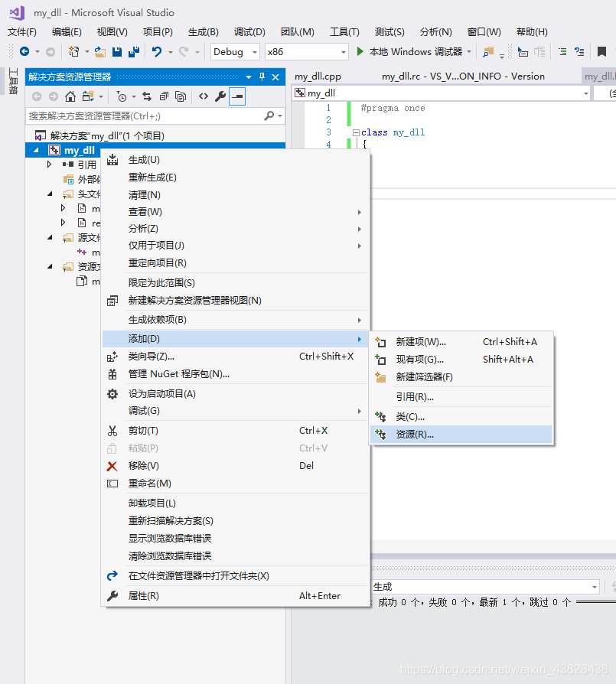The height and width of the screenshot is (684, 616).
Task: Click the Navigate Backward toolbar icon
Action: (x=24, y=51)
